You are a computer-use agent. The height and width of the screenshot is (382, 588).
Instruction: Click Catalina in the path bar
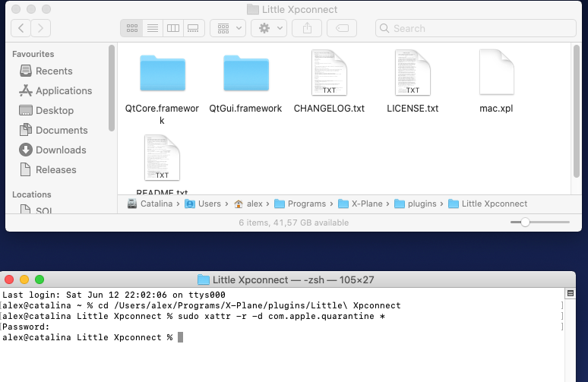point(150,204)
